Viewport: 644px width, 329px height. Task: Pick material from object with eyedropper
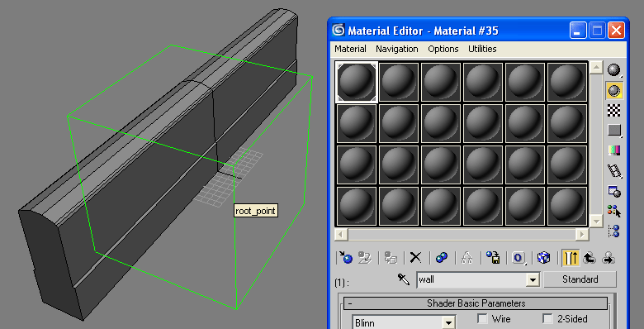click(403, 279)
